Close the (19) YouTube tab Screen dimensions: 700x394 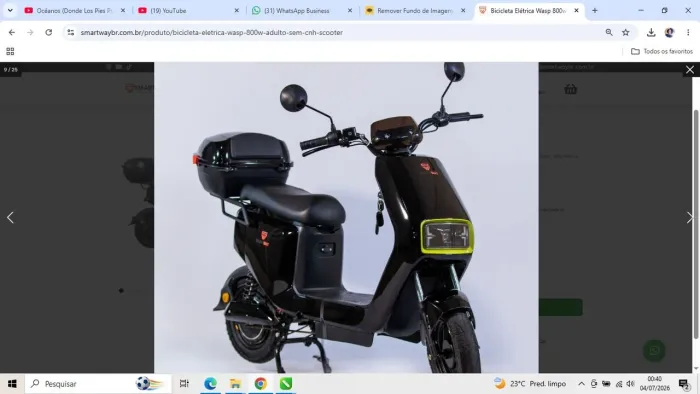pyautogui.click(x=237, y=10)
